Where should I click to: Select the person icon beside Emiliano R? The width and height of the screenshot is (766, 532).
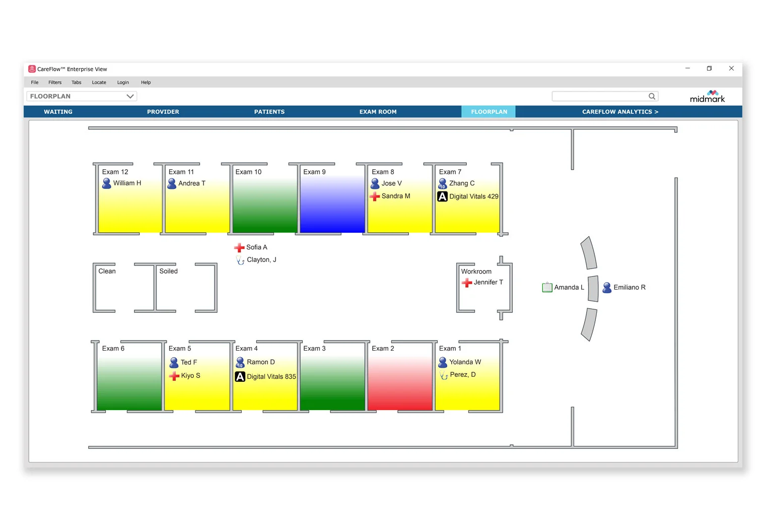tap(607, 287)
